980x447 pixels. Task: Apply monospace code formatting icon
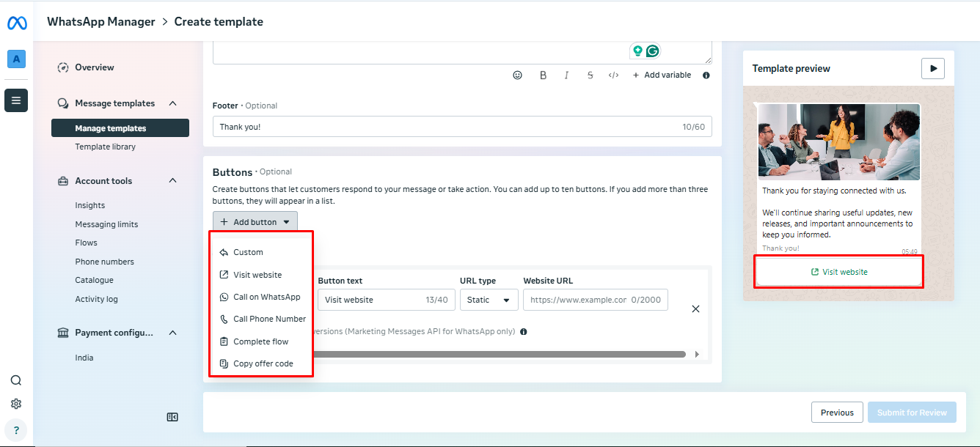tap(613, 75)
